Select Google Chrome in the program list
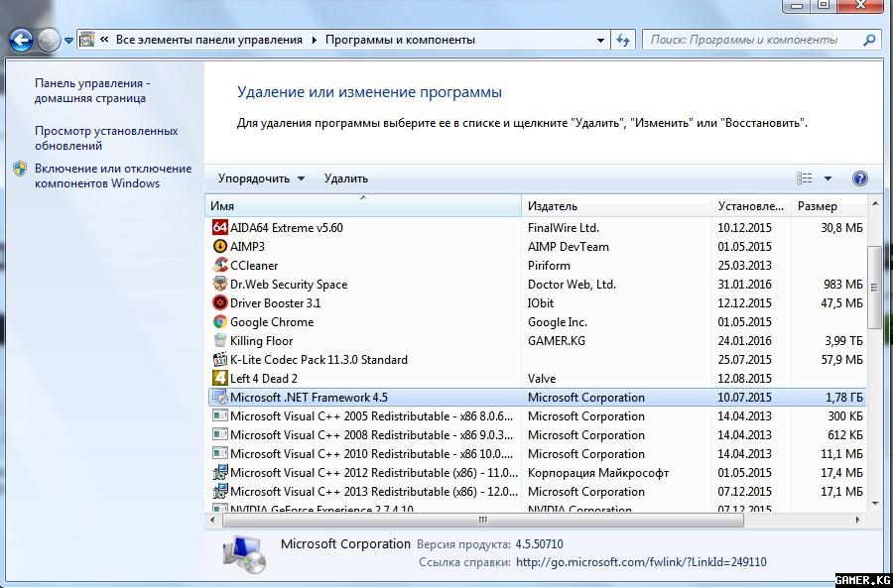The height and width of the screenshot is (588, 893). click(x=272, y=321)
